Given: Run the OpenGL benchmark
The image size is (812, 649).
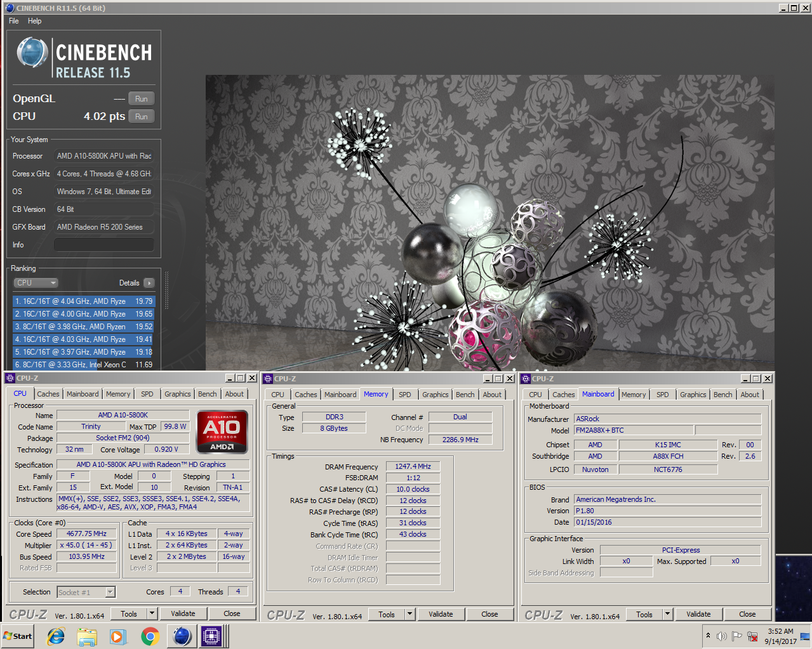Looking at the screenshot, I should (142, 99).
